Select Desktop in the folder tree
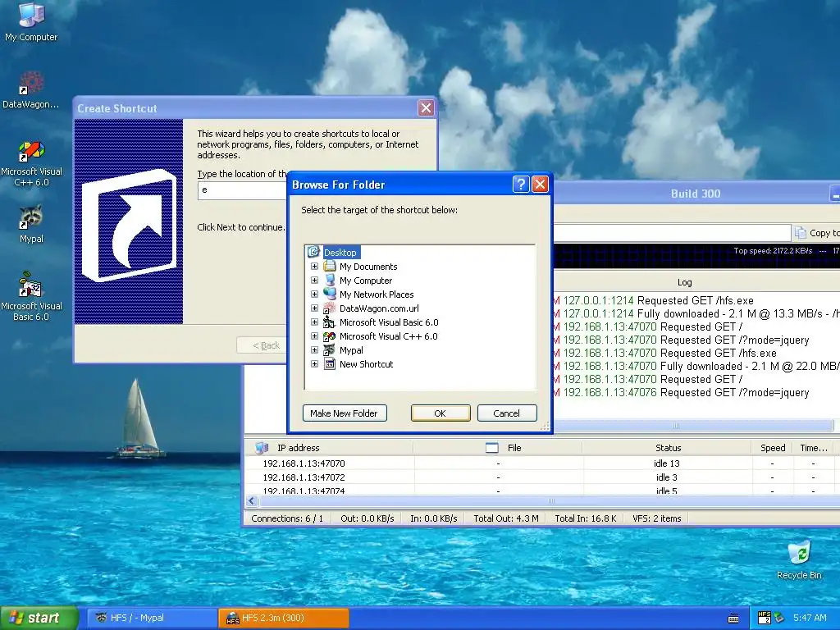The height and width of the screenshot is (630, 840). click(340, 253)
